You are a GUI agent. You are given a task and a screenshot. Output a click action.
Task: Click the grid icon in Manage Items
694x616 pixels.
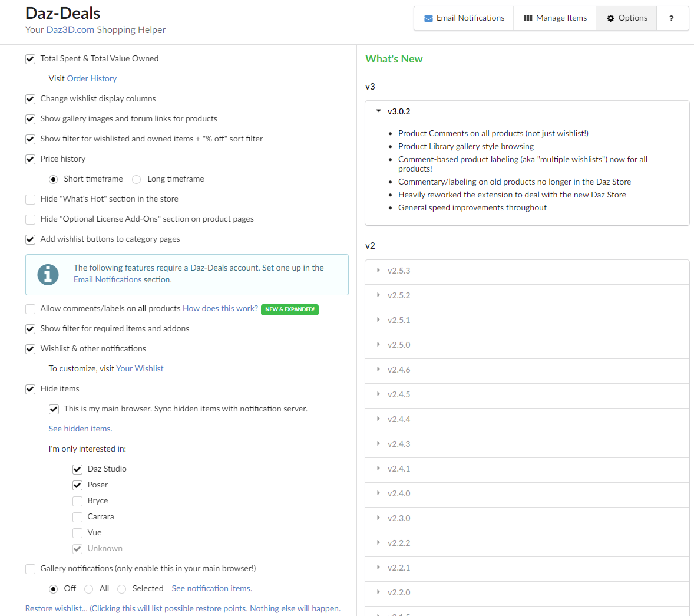tap(528, 18)
